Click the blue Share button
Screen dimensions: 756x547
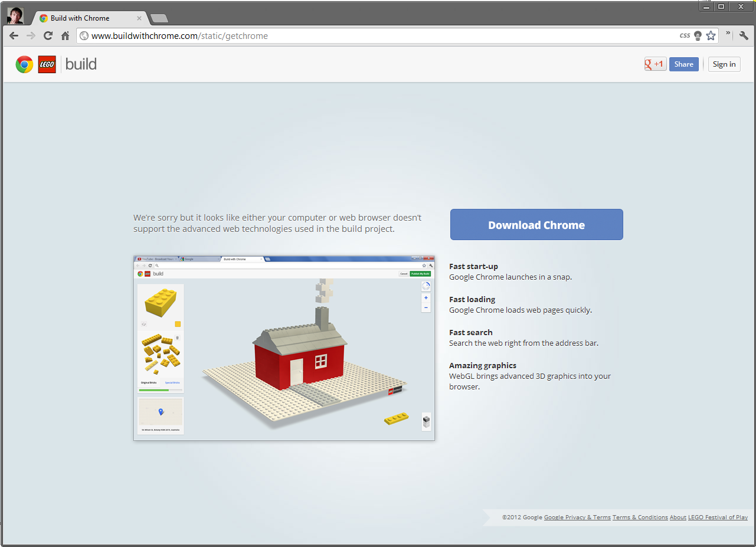pyautogui.click(x=684, y=64)
